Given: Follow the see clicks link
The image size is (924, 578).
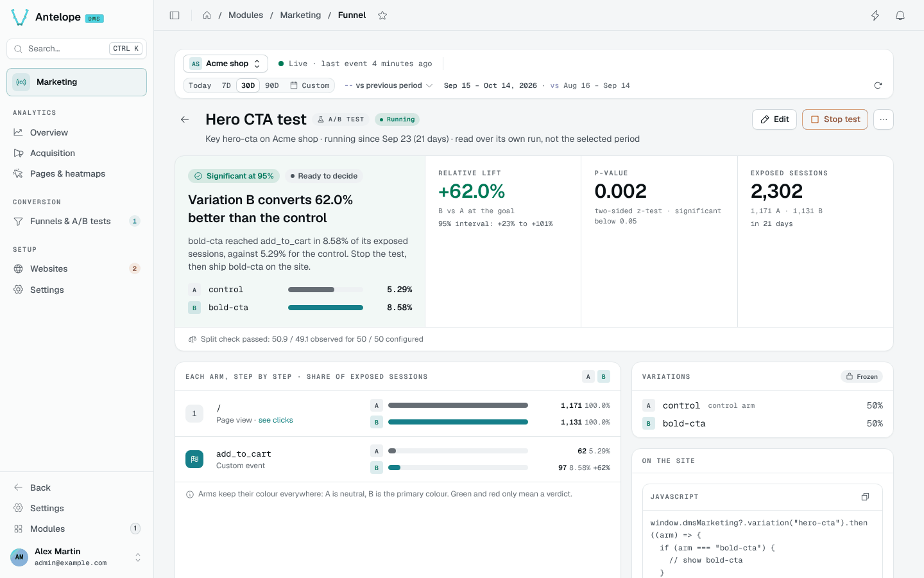Looking at the screenshot, I should pyautogui.click(x=275, y=420).
